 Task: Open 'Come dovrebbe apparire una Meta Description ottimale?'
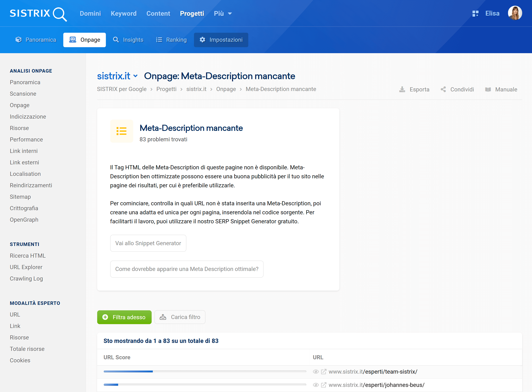click(x=187, y=269)
